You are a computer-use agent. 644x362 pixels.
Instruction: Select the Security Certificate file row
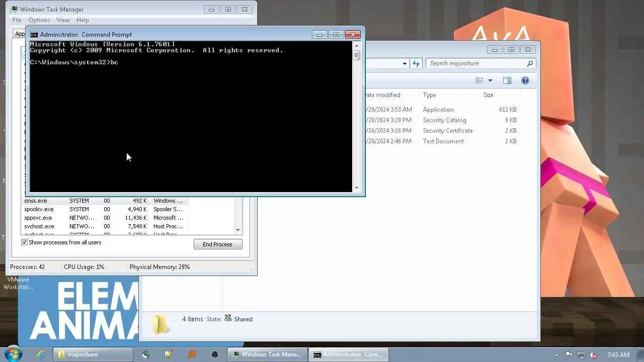[442, 131]
